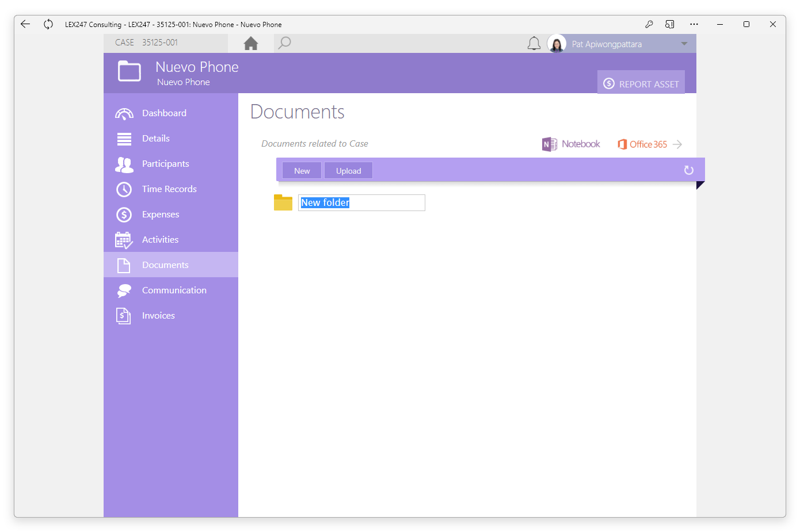
Task: Click 'Documents related to Case' text
Action: (315, 144)
